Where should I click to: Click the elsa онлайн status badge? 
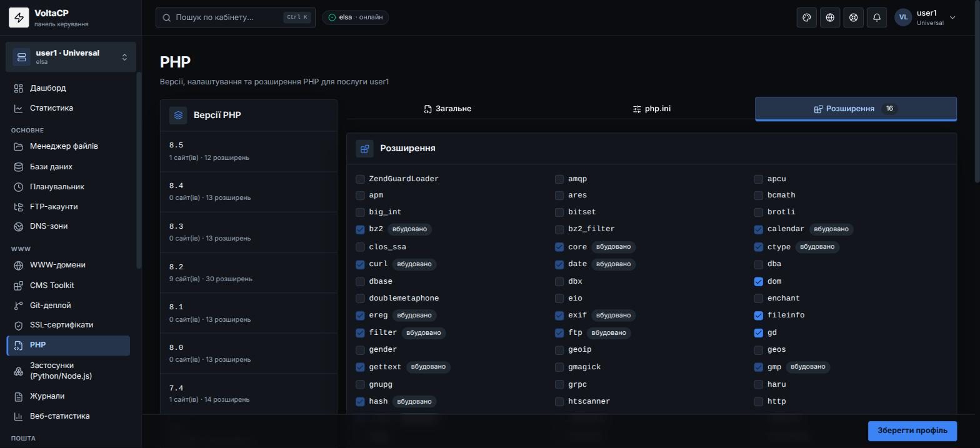click(x=356, y=17)
